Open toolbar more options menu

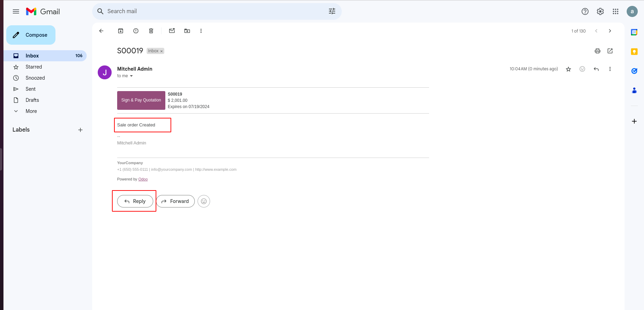point(201,31)
